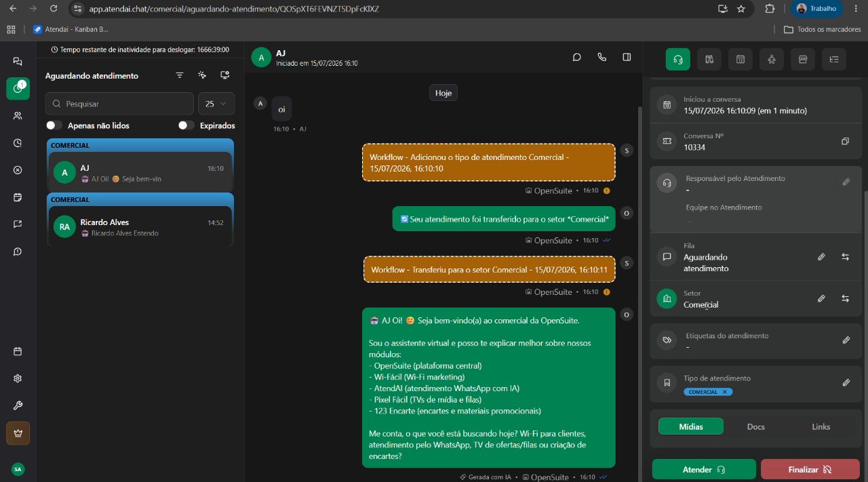This screenshot has width=868, height=482.
Task: Click the crown premium sidebar icon
Action: point(18,433)
